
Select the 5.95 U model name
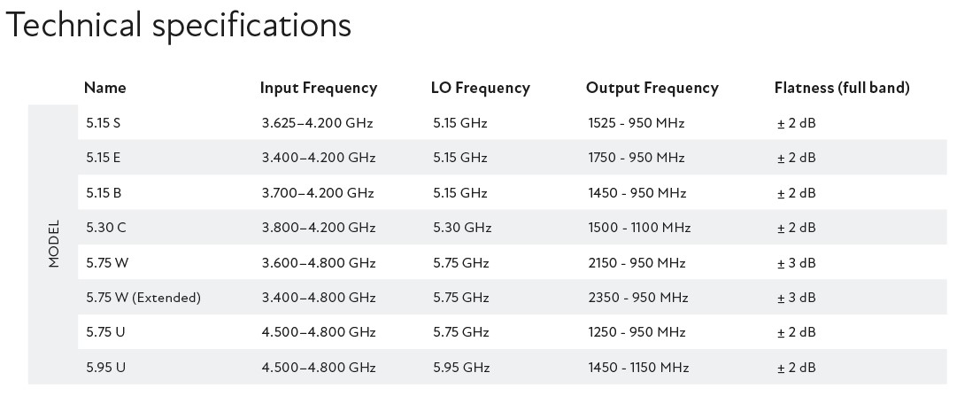point(104,368)
